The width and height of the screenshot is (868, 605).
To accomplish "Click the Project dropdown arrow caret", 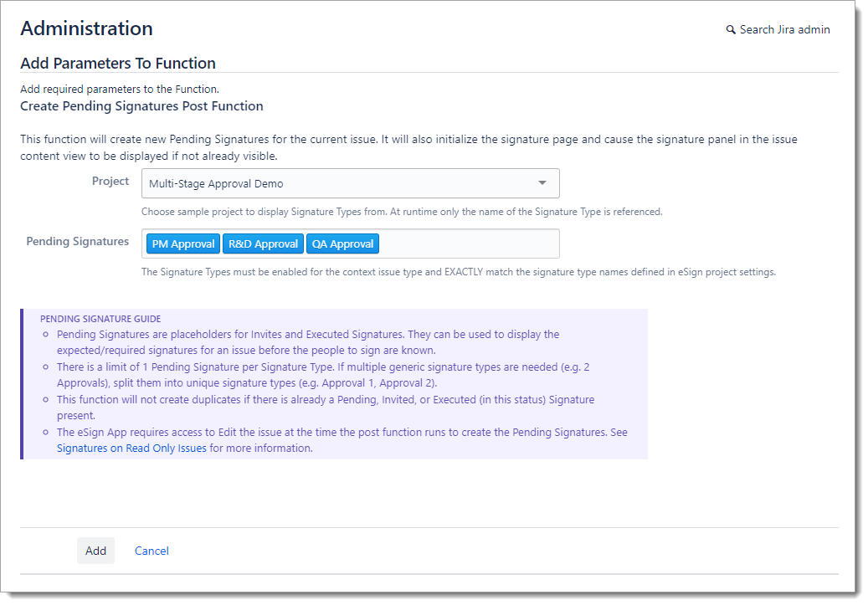I will [542, 183].
